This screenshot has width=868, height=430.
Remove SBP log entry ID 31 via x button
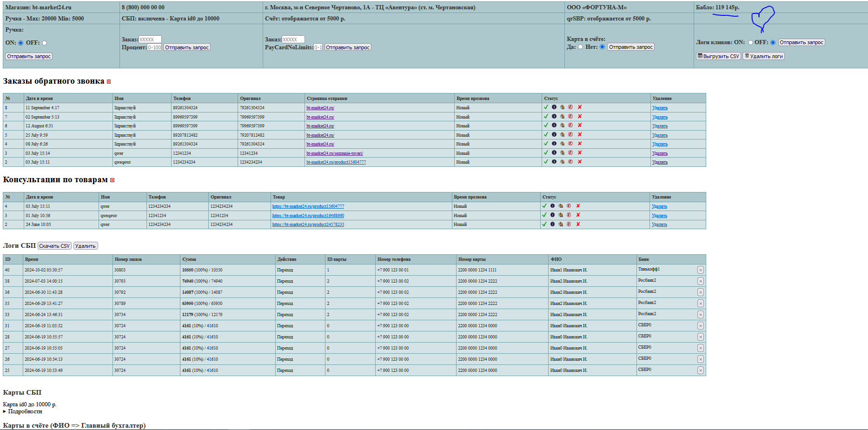tap(701, 326)
